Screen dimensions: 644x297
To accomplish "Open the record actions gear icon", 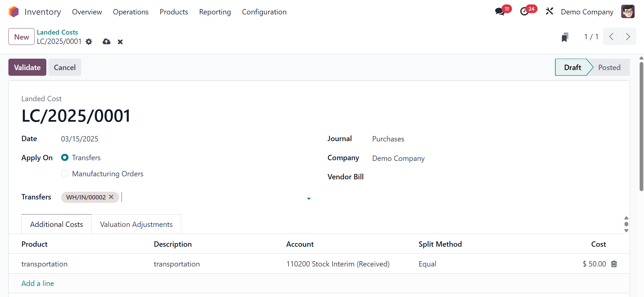I will (x=89, y=42).
